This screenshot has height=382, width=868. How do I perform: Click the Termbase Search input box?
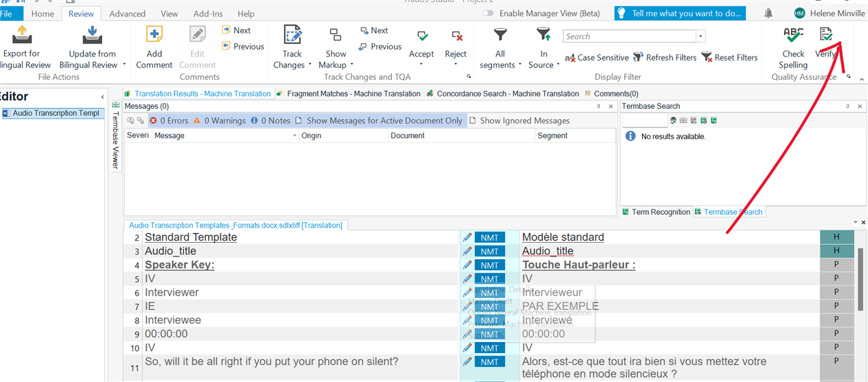(x=644, y=121)
